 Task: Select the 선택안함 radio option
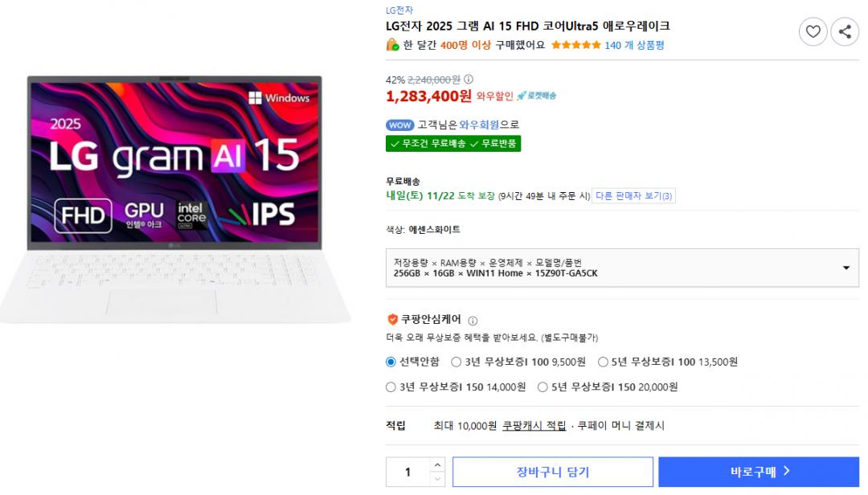coord(391,362)
